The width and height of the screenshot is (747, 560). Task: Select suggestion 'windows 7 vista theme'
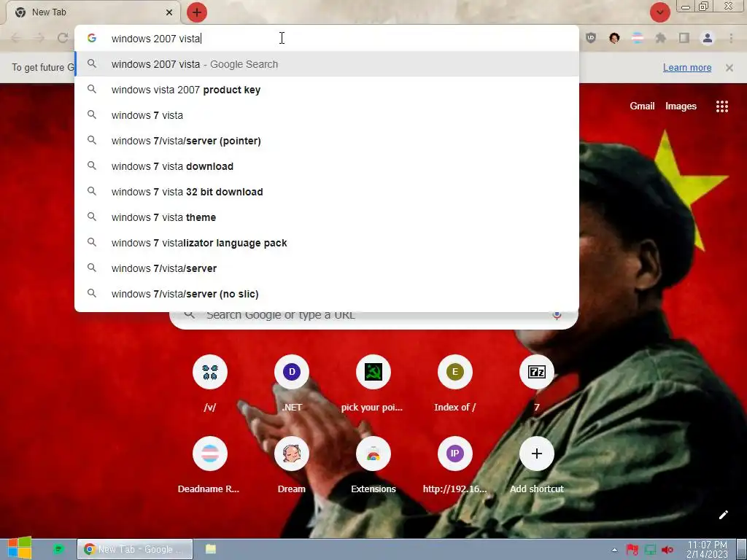tap(326, 217)
